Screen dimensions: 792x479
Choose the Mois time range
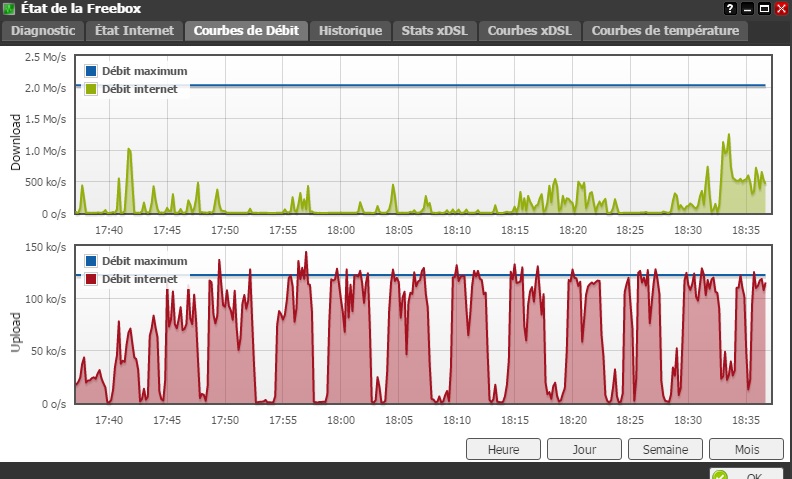(x=746, y=449)
